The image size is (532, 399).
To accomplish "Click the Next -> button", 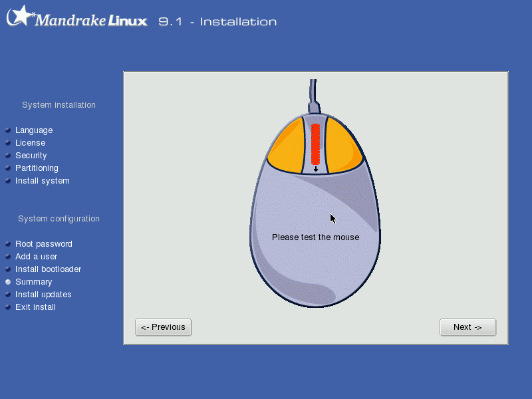I will pos(468,327).
